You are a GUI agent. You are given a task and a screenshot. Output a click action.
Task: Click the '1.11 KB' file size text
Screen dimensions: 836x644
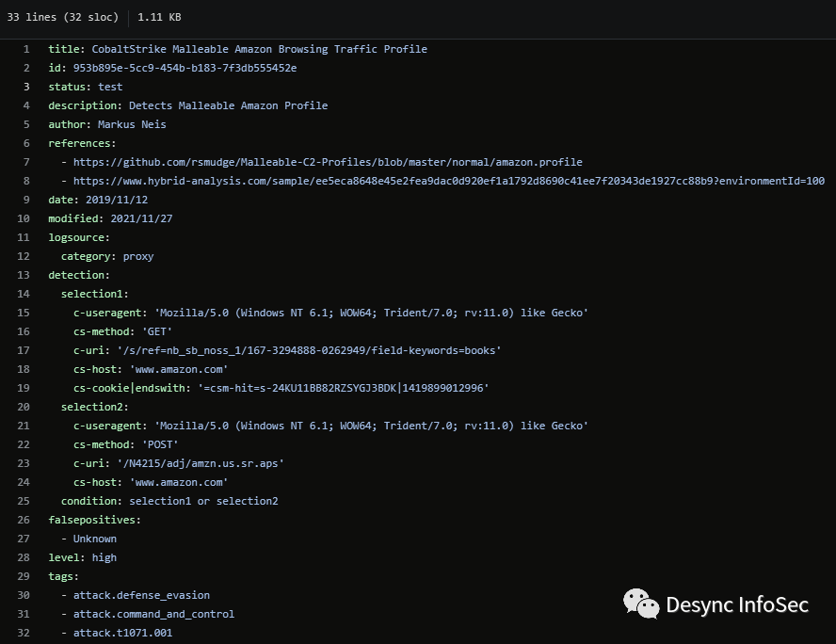coord(159,17)
